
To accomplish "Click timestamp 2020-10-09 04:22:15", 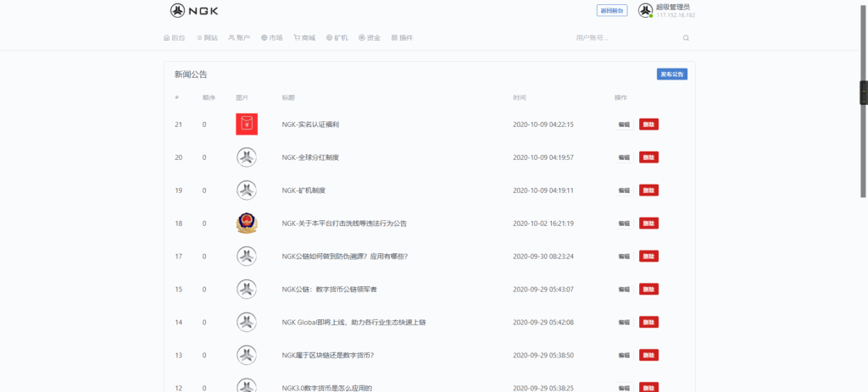I will pyautogui.click(x=543, y=124).
